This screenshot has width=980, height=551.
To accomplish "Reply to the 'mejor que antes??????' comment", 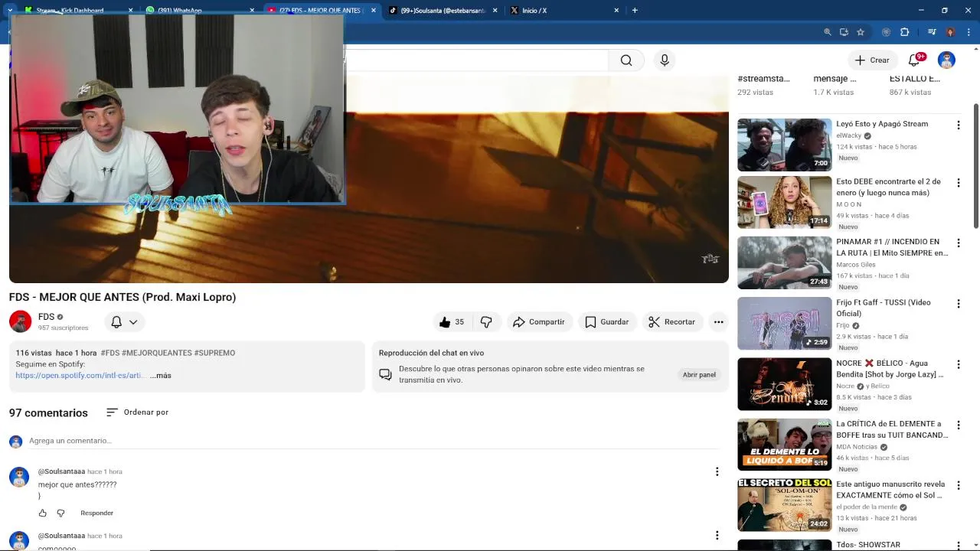I will 96,514.
